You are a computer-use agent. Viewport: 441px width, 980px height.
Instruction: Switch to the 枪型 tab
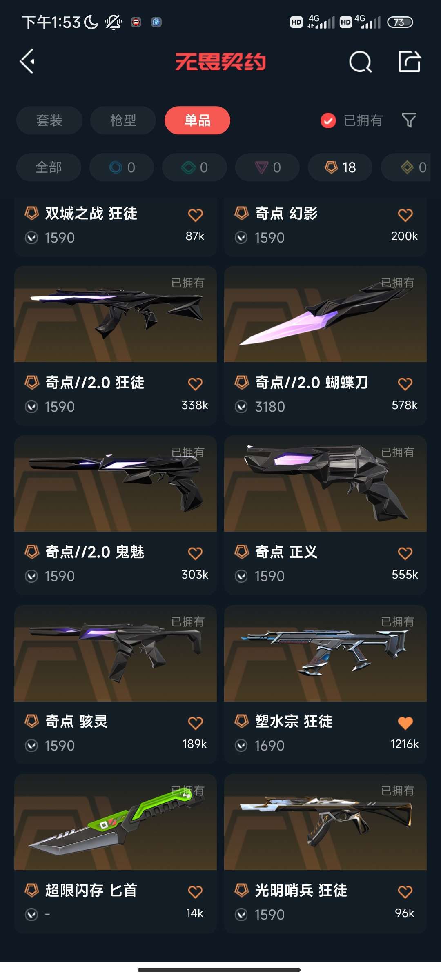click(x=123, y=120)
